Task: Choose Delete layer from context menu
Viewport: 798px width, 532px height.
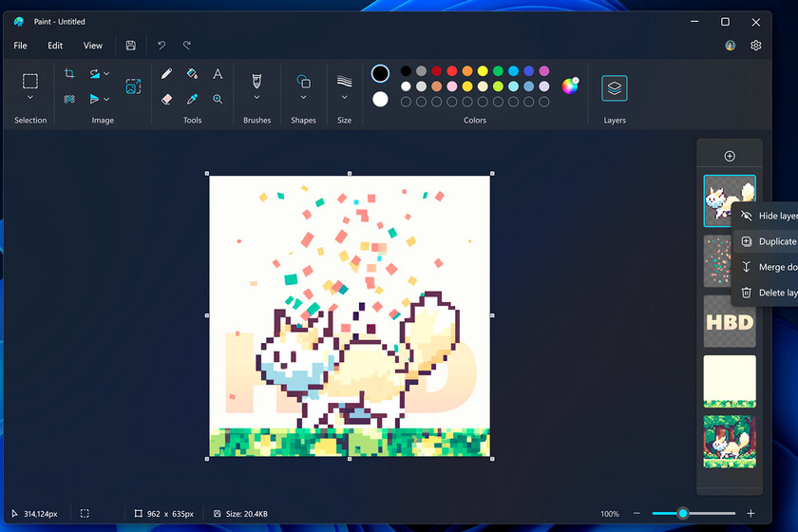Action: pos(766,293)
